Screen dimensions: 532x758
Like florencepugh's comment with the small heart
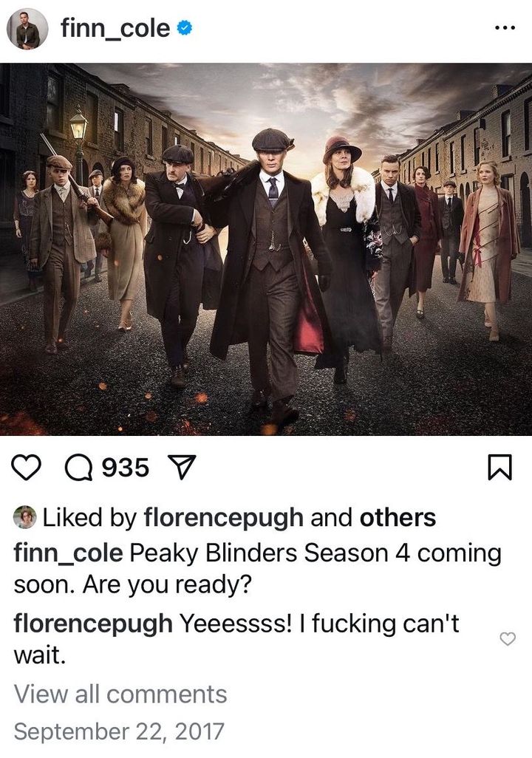tap(508, 638)
